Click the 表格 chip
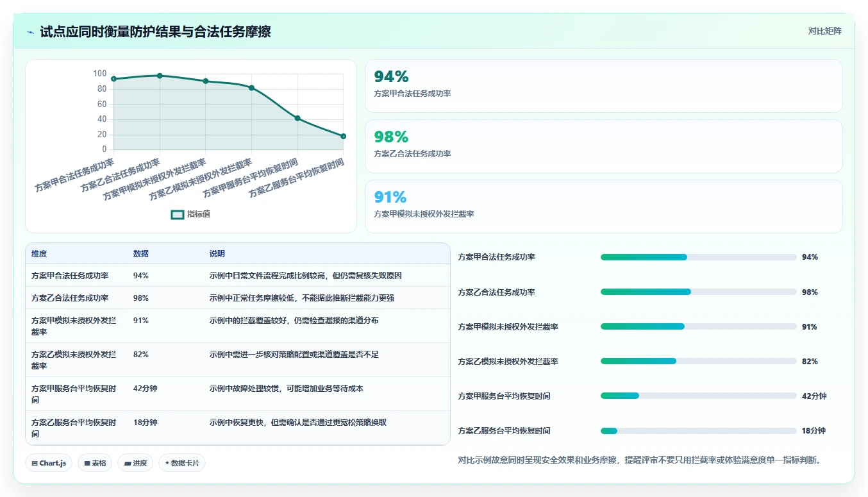Screen dimensions: 868x497 tap(95, 463)
